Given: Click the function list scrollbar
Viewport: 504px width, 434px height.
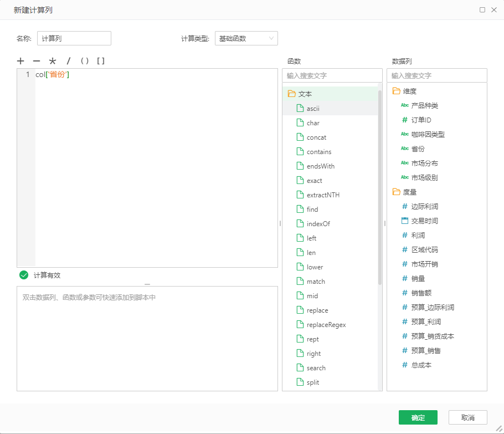Looking at the screenshot, I should tap(380, 188).
